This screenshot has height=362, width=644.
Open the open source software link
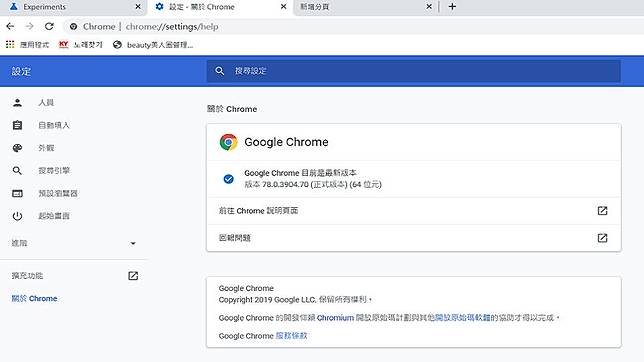click(x=462, y=318)
